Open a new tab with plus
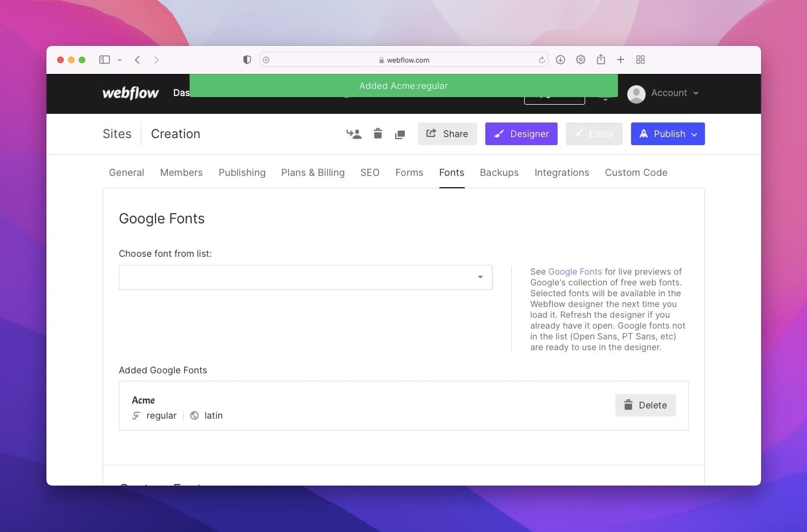The height and width of the screenshot is (532, 807). (x=621, y=60)
